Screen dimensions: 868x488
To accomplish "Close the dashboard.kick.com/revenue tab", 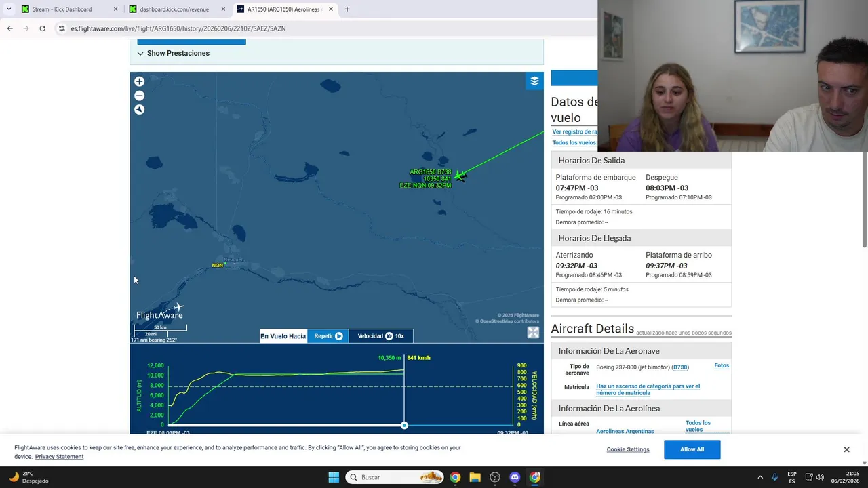I will [223, 9].
